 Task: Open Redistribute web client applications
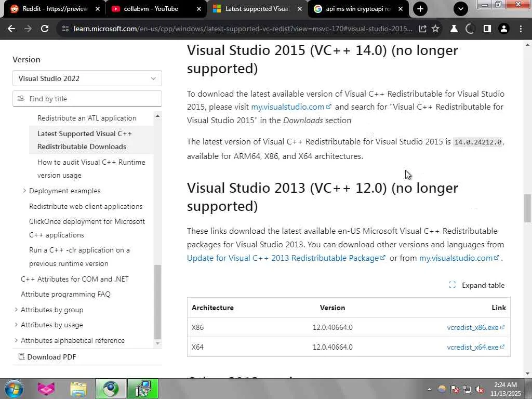tap(86, 206)
